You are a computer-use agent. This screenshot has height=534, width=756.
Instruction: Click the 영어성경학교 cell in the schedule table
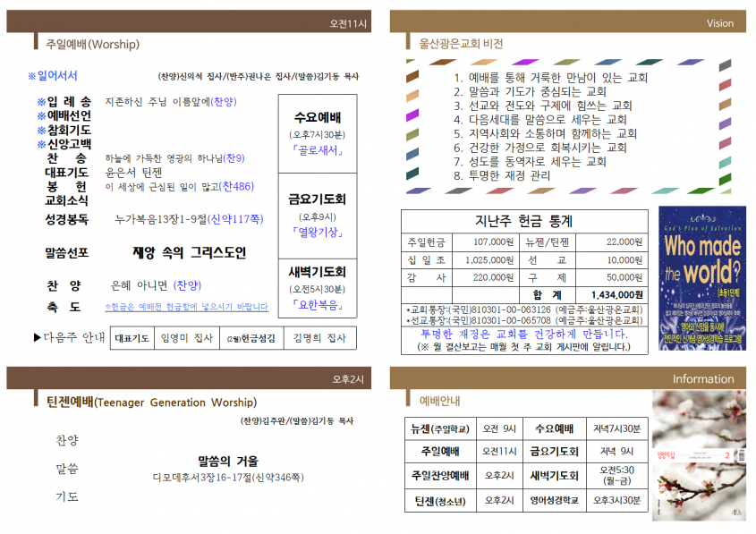pos(555,500)
